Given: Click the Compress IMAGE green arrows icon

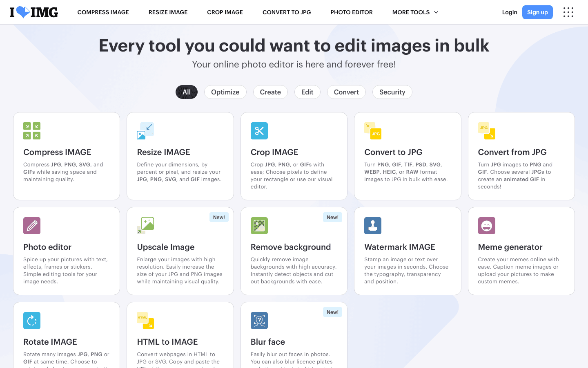Looking at the screenshot, I should (x=32, y=131).
